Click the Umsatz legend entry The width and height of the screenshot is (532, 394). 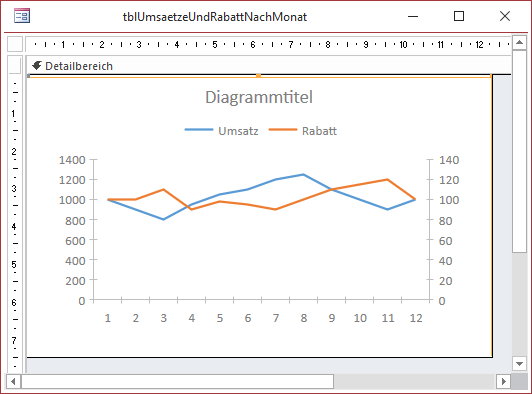238,131
